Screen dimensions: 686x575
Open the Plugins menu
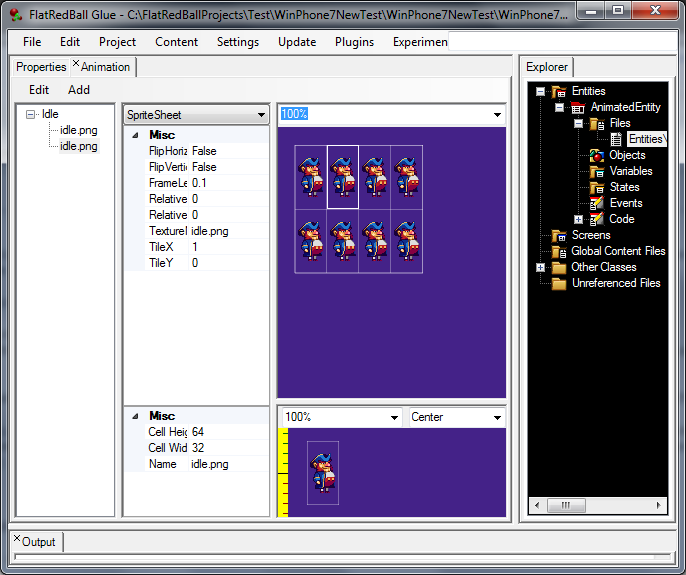coord(355,42)
